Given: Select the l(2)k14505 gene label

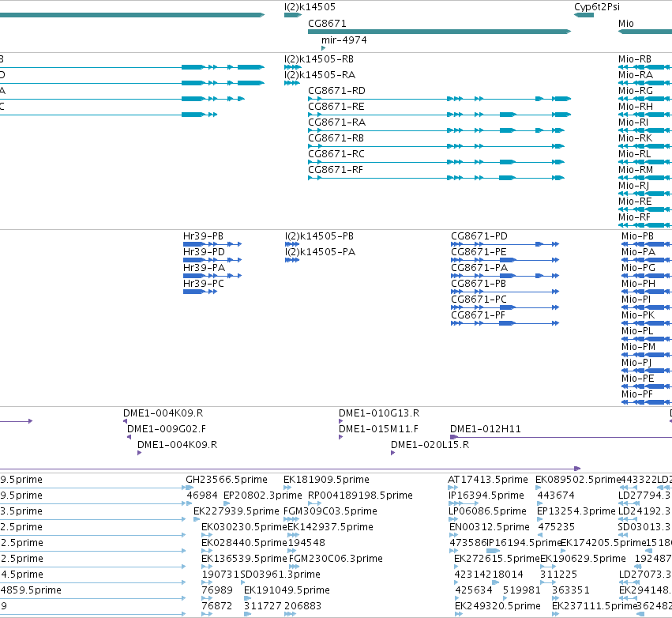Looking at the screenshot, I should [x=310, y=7].
